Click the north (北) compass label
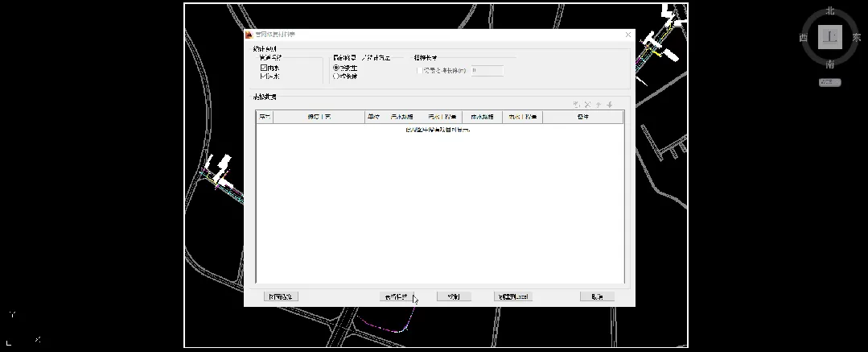Image resolution: width=868 pixels, height=352 pixels. 829,11
